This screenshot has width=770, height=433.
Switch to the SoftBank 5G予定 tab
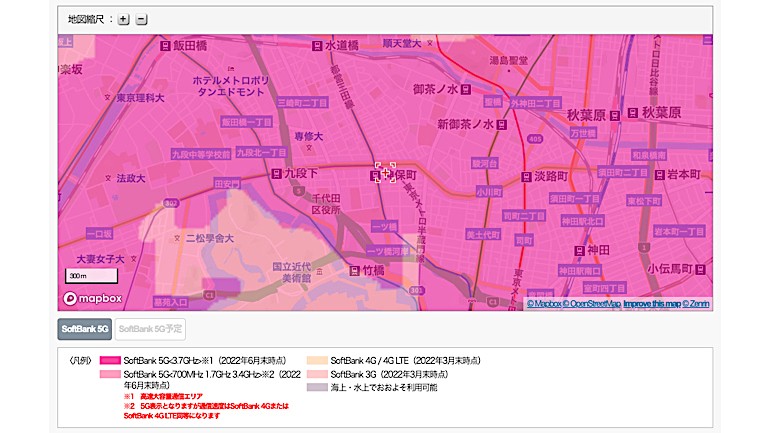(x=149, y=329)
